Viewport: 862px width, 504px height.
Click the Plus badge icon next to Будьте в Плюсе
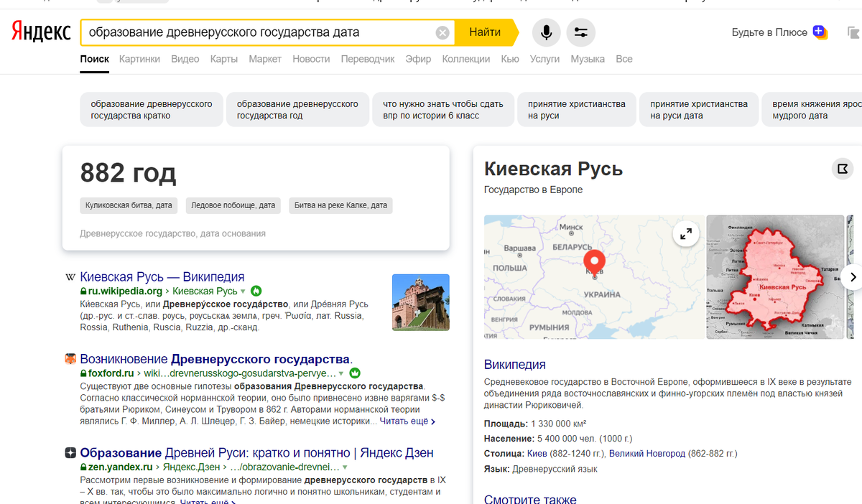820,32
